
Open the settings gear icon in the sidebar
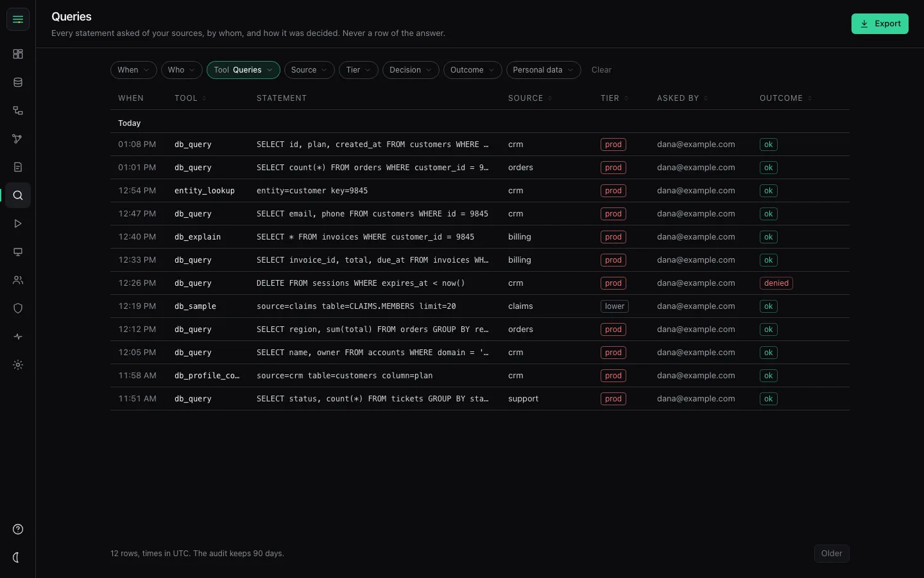click(18, 365)
